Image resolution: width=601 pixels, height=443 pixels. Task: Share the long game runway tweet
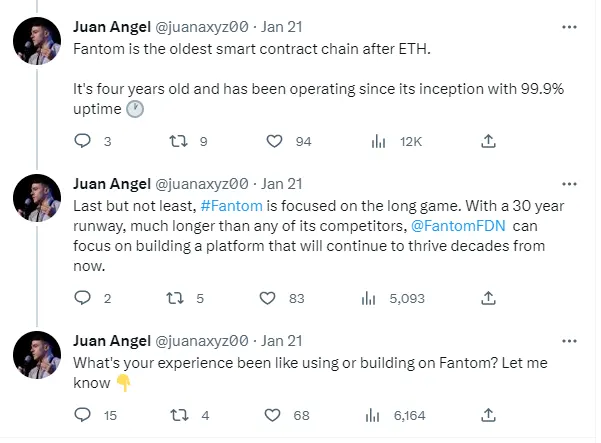coord(488,298)
